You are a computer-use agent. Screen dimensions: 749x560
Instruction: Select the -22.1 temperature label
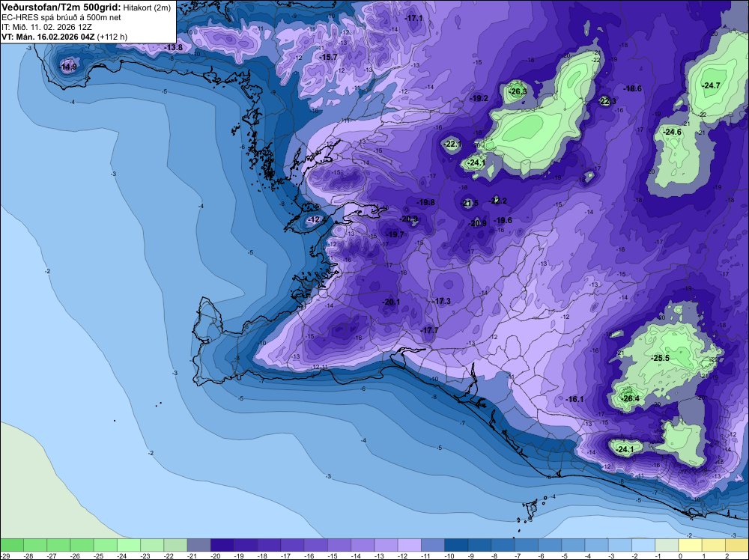point(452,144)
